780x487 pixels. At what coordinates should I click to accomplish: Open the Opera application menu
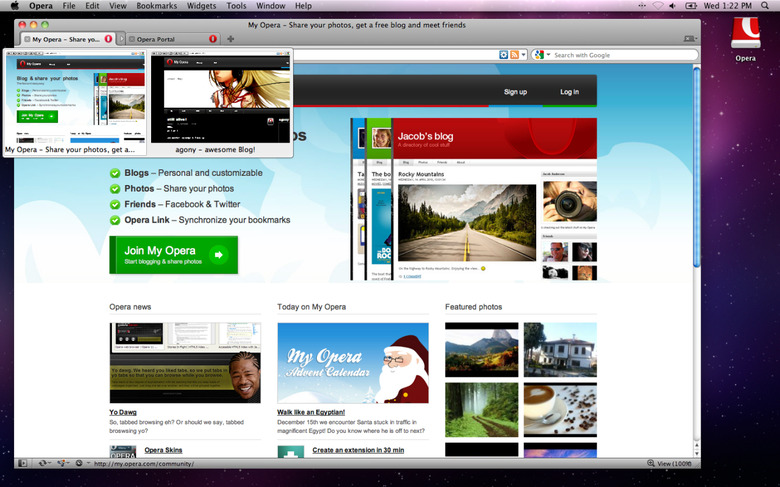point(41,6)
